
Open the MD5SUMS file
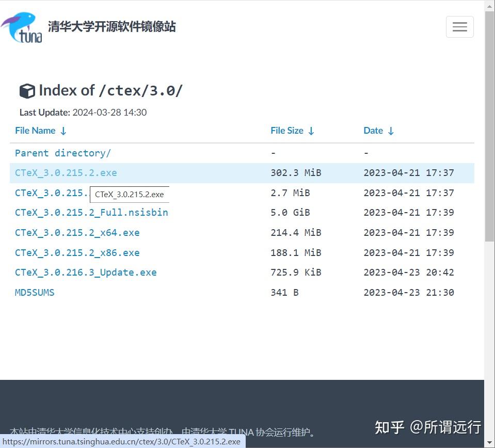pos(35,293)
